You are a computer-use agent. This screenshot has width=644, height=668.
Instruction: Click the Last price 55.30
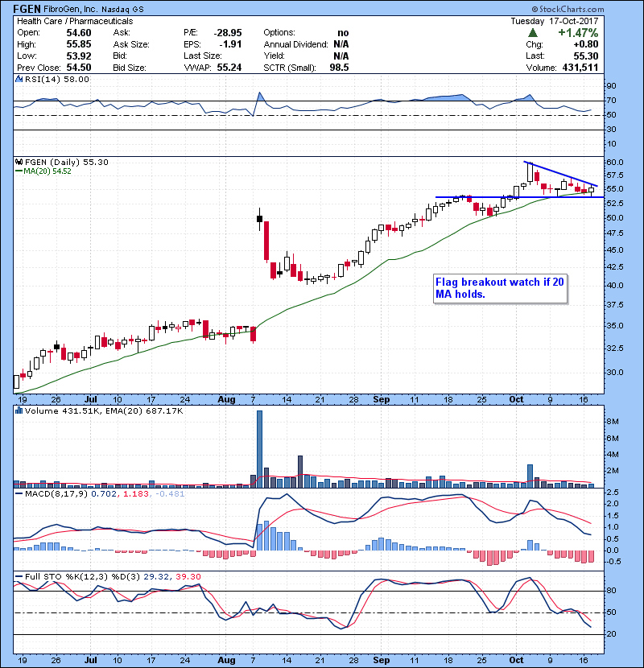click(586, 56)
